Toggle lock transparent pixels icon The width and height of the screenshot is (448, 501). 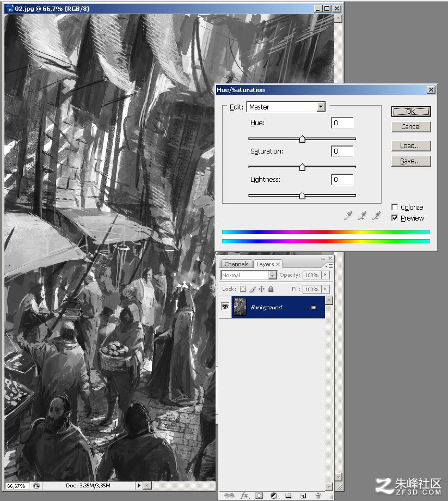point(243,289)
